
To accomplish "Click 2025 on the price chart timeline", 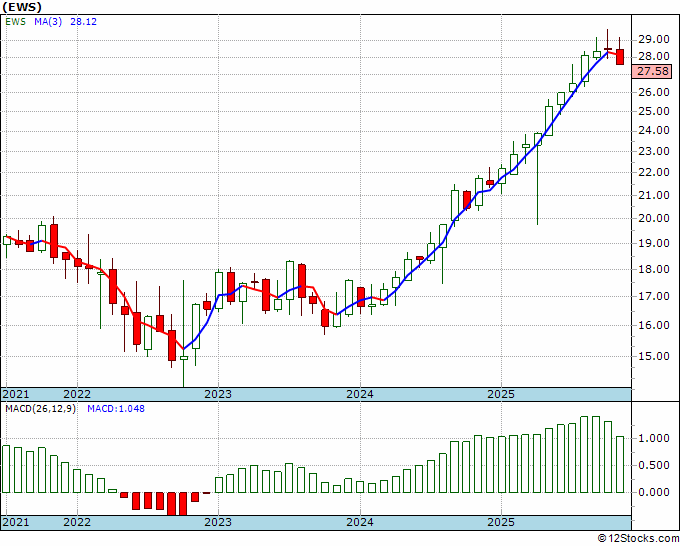I will click(x=501, y=394).
